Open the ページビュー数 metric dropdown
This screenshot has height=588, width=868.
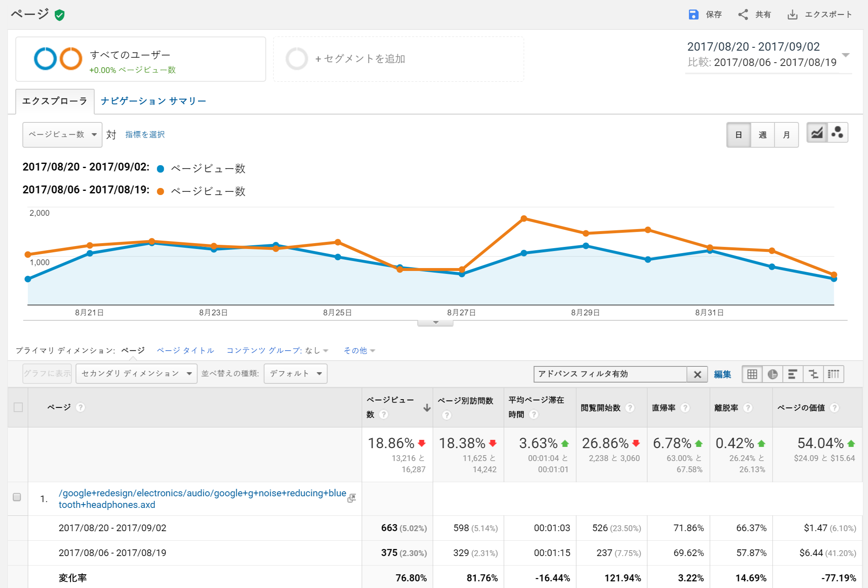tap(62, 134)
